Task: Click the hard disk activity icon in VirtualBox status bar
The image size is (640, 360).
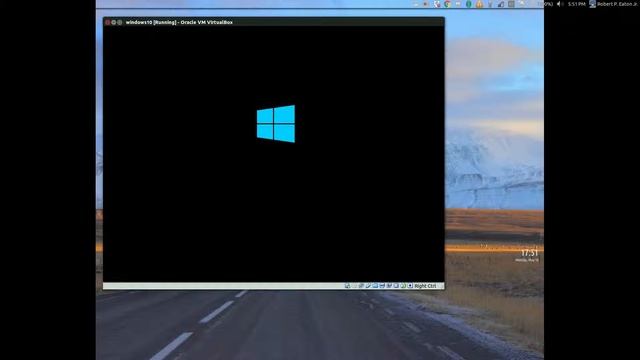Action: click(x=347, y=286)
